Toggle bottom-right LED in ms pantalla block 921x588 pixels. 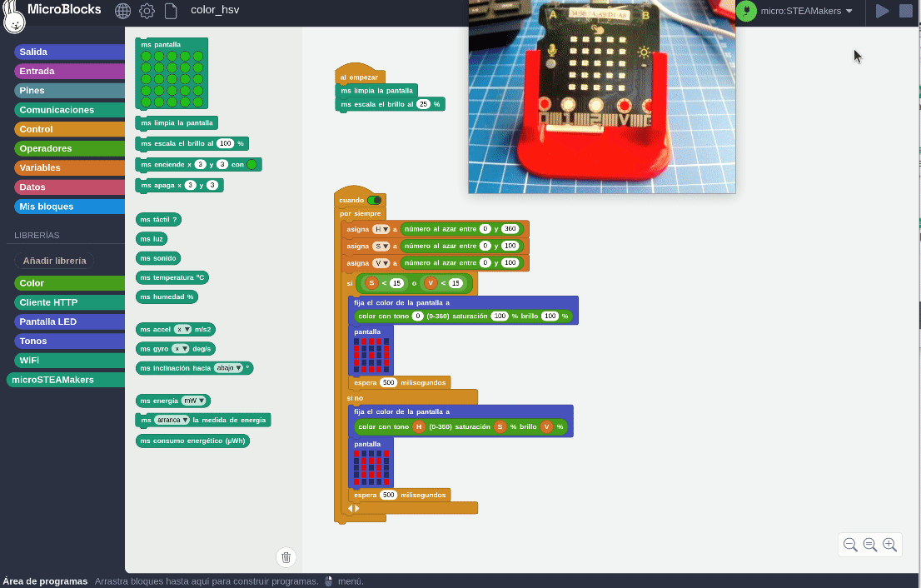pyautogui.click(x=198, y=102)
